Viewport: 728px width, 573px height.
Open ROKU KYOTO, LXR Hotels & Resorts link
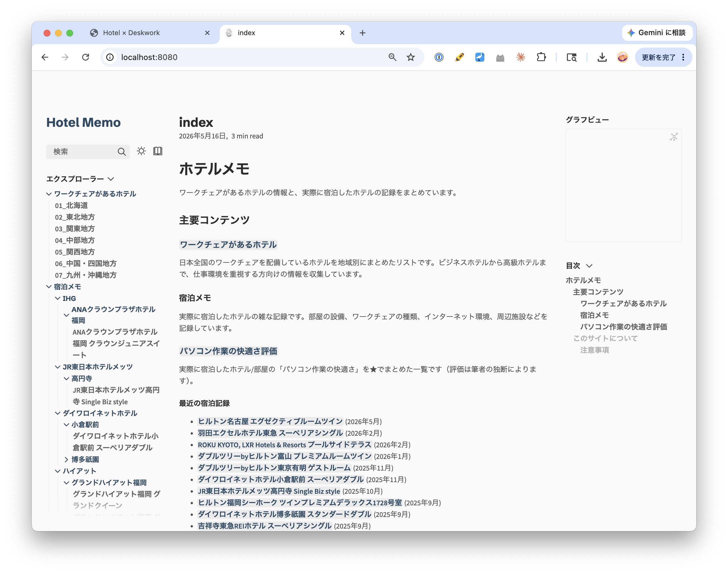(x=285, y=444)
